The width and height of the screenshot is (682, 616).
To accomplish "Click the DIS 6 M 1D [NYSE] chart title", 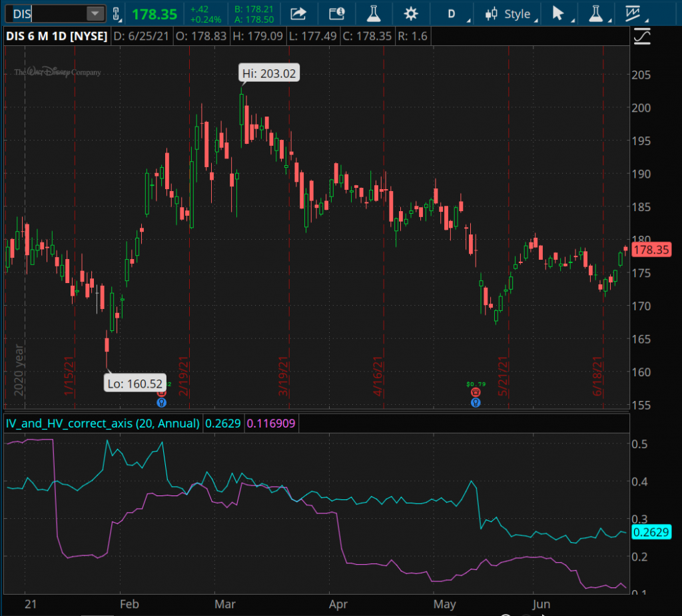I will coord(57,36).
